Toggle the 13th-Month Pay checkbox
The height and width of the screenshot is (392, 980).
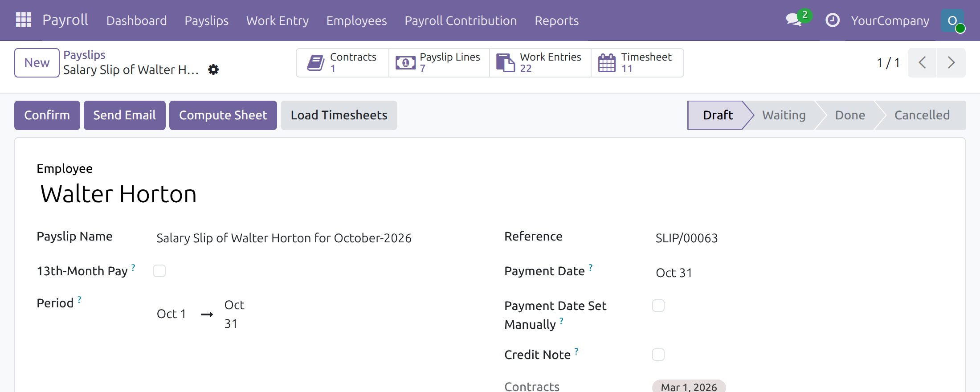coord(159,271)
